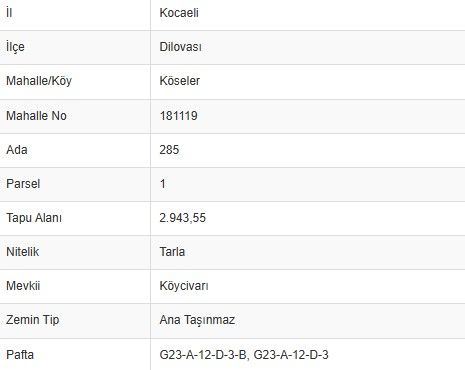Screen dimensions: 465x370
Task: Select the Dilovası district value
Action: coord(180,47)
